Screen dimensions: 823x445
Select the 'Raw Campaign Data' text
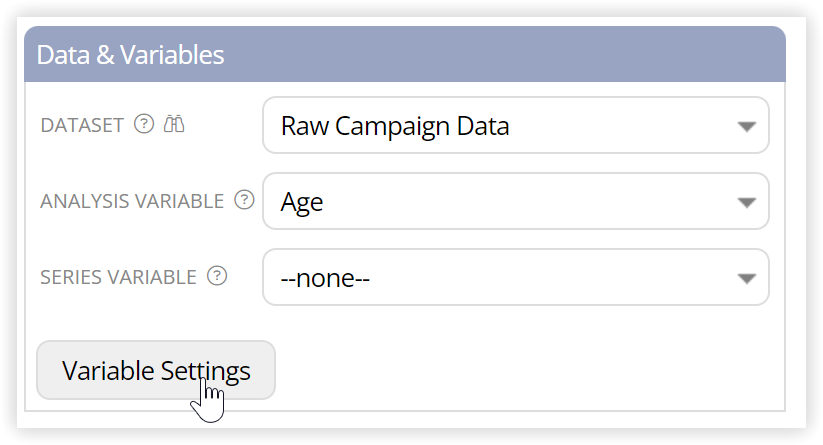395,126
